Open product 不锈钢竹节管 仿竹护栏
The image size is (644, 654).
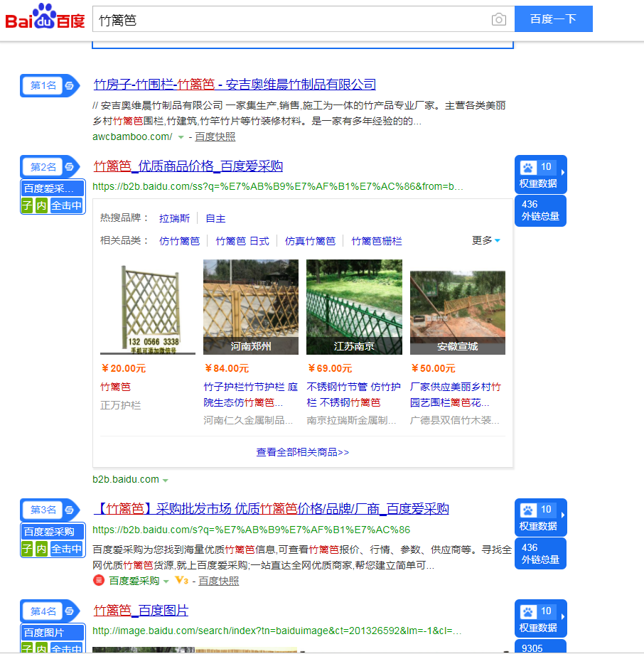(354, 395)
